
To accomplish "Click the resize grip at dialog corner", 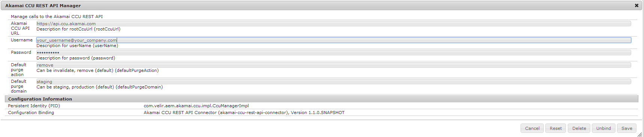I will click(639, 134).
